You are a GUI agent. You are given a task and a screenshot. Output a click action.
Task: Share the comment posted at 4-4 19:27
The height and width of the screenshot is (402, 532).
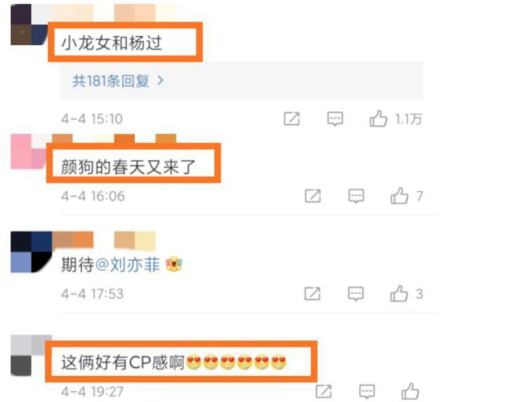[x=324, y=391]
